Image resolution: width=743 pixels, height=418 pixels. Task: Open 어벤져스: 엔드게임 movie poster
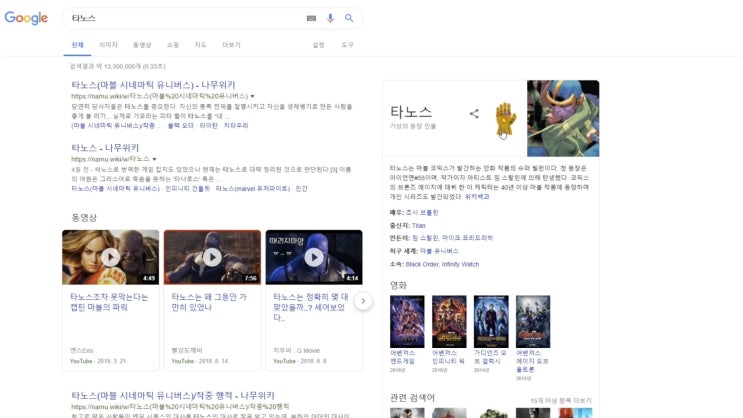[x=407, y=321]
